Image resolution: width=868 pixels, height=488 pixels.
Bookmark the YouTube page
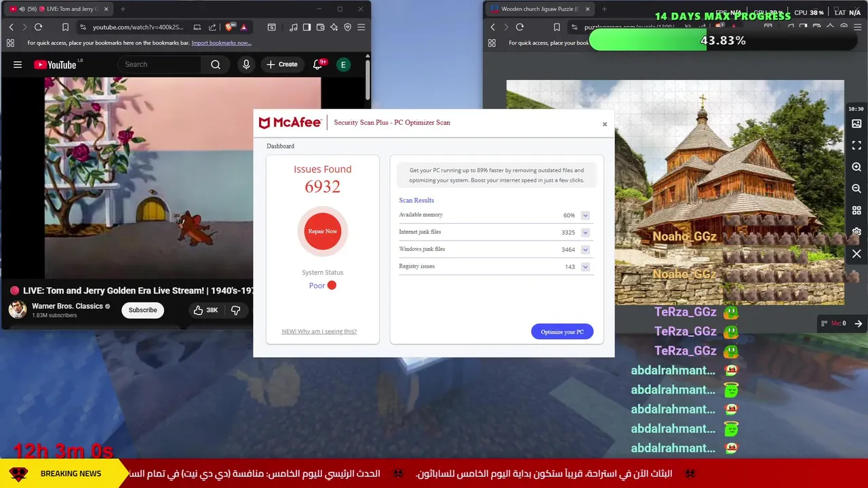point(65,27)
